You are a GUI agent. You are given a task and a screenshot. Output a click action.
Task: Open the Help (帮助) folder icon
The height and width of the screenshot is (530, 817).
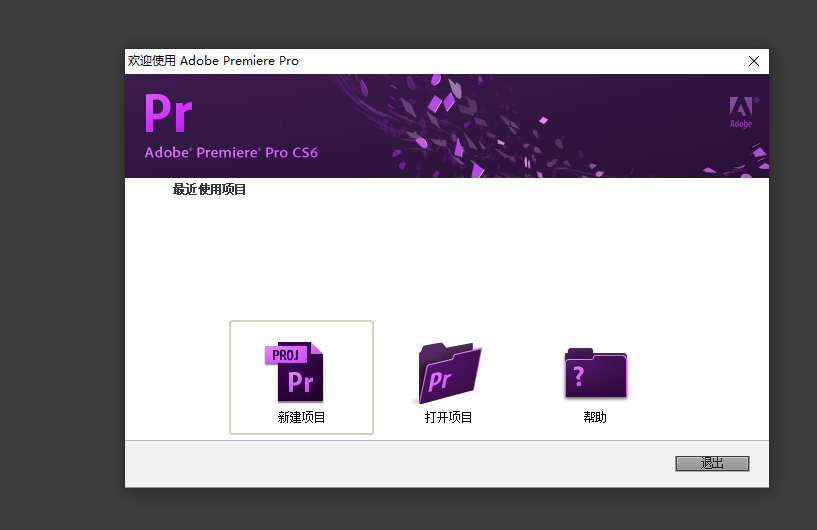point(595,373)
